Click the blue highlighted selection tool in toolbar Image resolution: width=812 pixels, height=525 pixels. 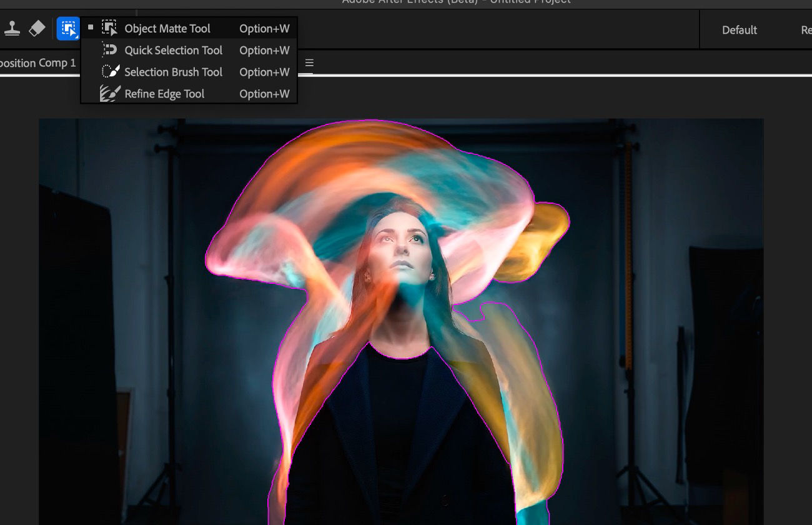point(67,28)
